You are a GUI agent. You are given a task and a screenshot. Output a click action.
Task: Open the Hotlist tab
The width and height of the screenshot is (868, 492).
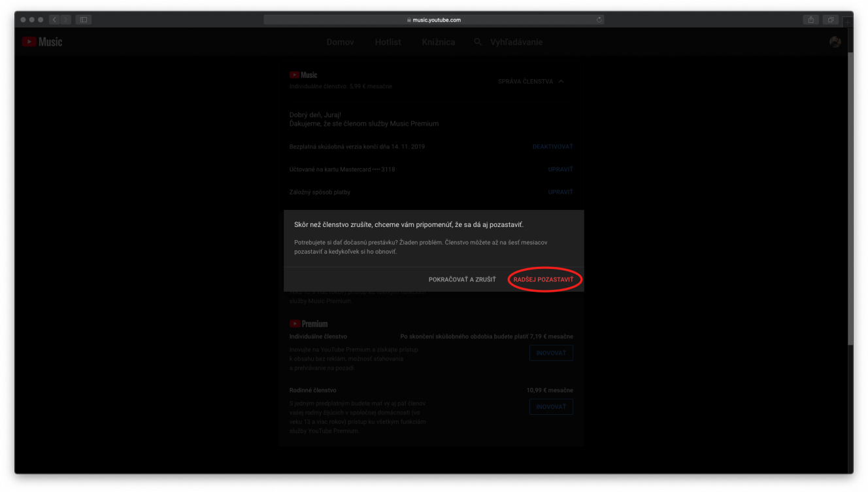[388, 42]
